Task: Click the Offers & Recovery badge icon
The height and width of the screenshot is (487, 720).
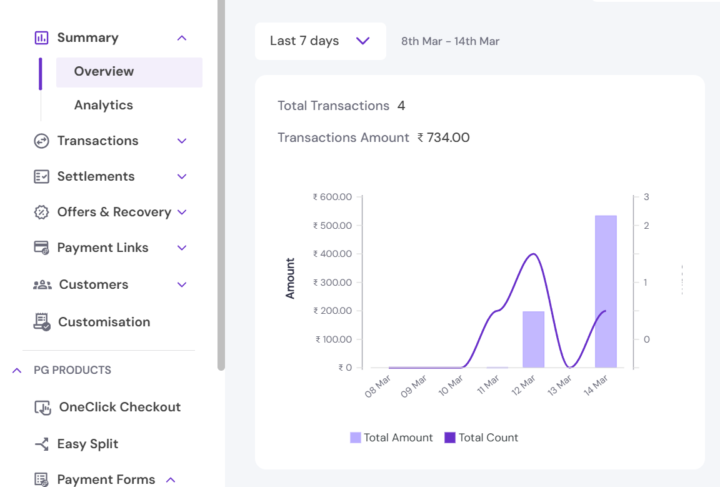Action: [x=41, y=212]
